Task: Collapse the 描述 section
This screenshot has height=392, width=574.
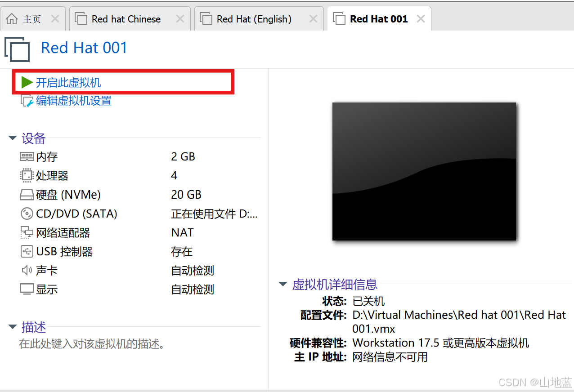Action: point(13,327)
